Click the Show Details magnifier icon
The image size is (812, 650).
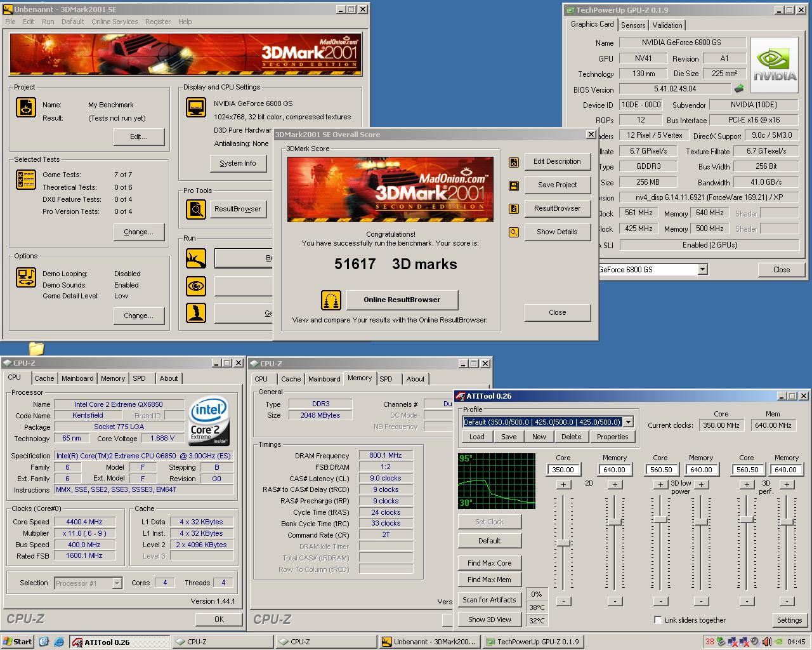click(x=514, y=232)
